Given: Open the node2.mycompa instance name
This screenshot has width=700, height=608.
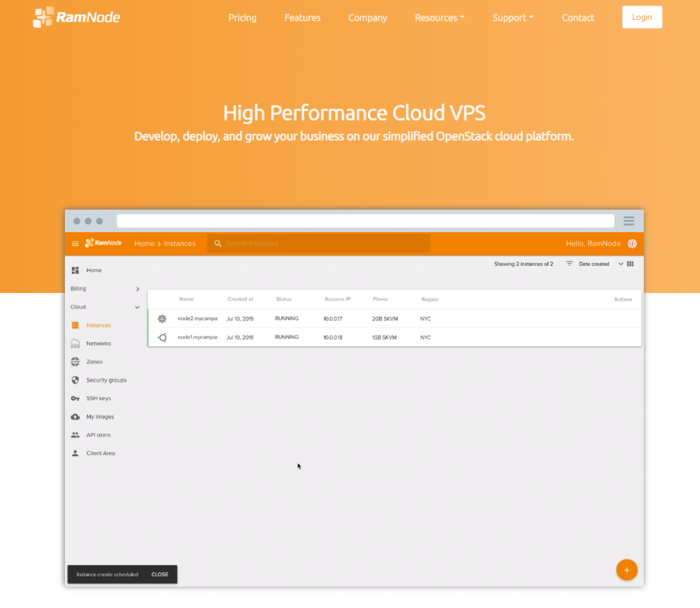Looking at the screenshot, I should pos(198,318).
